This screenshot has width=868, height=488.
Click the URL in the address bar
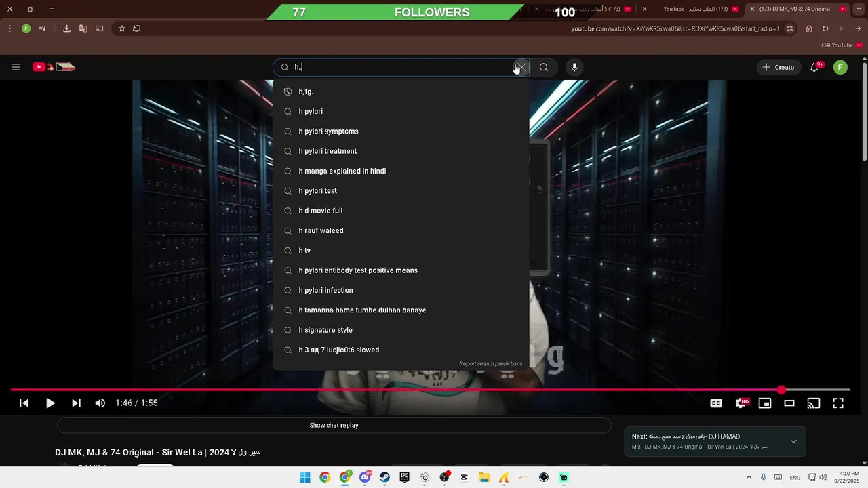675,28
